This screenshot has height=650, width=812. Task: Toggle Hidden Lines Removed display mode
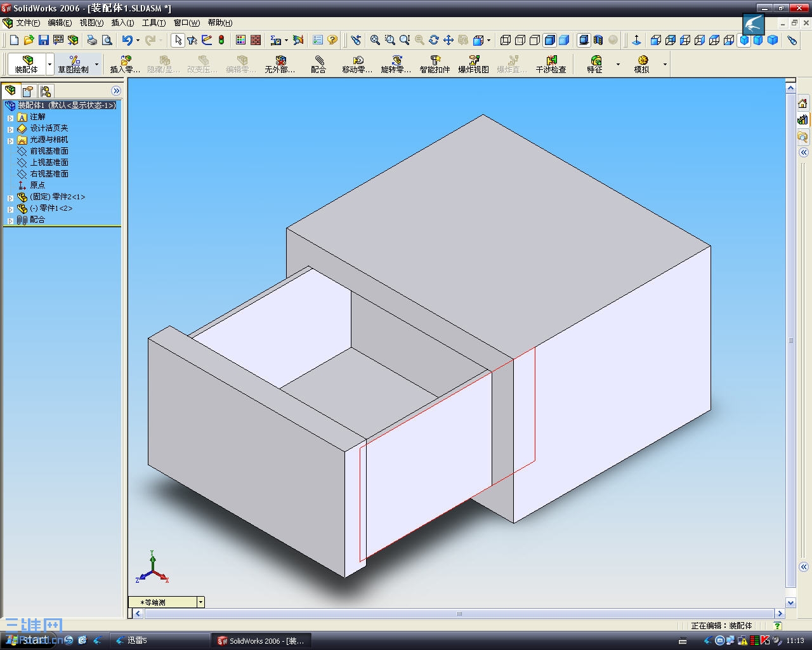coord(535,40)
